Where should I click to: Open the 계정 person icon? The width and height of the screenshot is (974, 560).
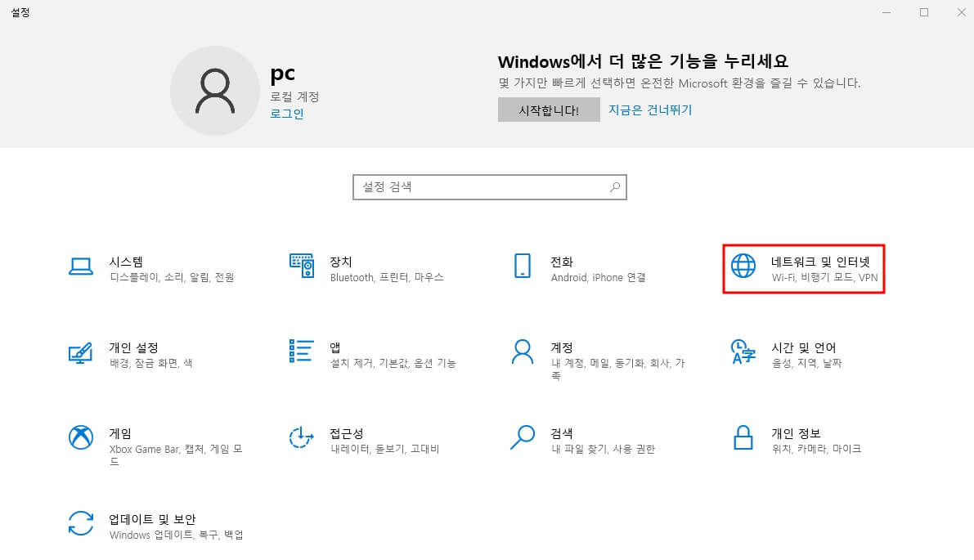(x=523, y=352)
